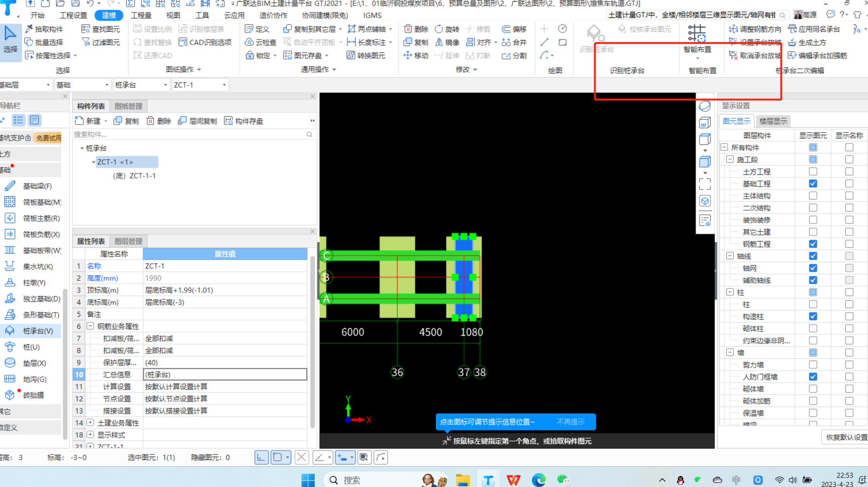Collapse 施工段 in display settings tree
This screenshot has width=868, height=487.
(730, 160)
